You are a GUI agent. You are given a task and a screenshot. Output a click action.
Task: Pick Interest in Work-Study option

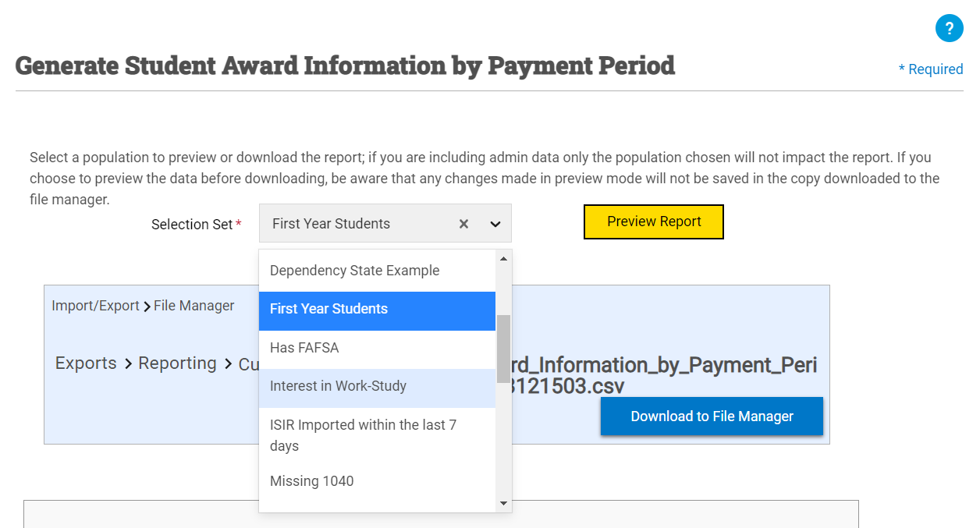338,386
